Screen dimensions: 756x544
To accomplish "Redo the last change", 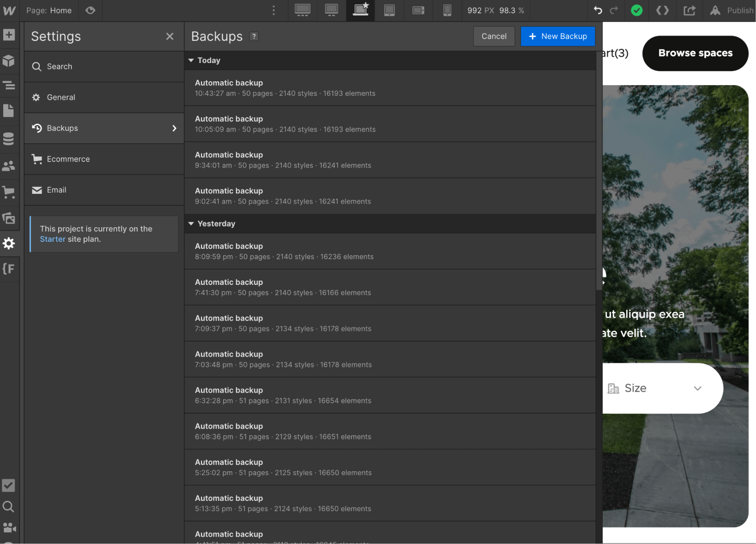I will (x=614, y=10).
